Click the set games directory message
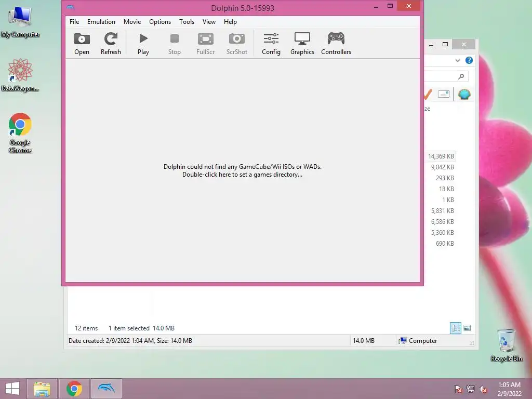 coord(242,170)
